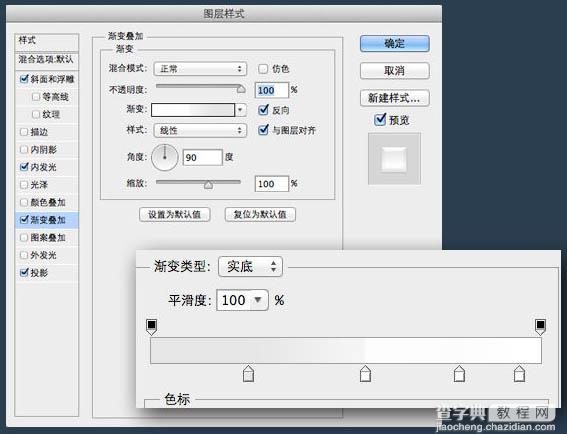
Task: Select the rightmost color stop below gradient
Action: [x=519, y=374]
